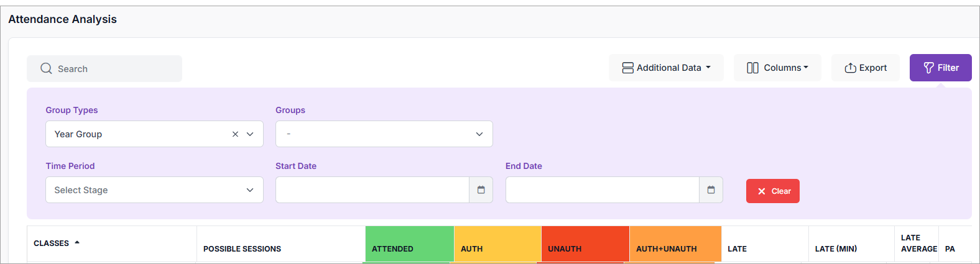Screen dimensions: 980x264
Task: Expand the Group Types dropdown
Action: 250,134
